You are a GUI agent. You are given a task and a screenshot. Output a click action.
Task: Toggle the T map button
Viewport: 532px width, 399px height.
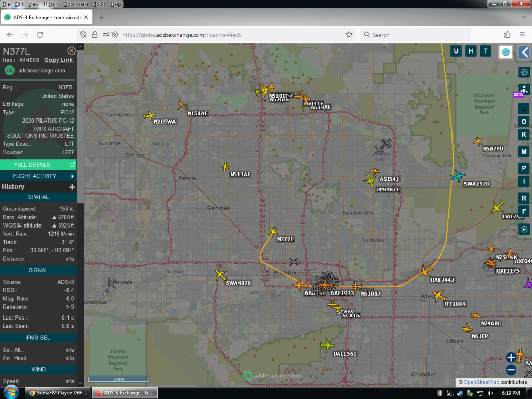point(486,51)
